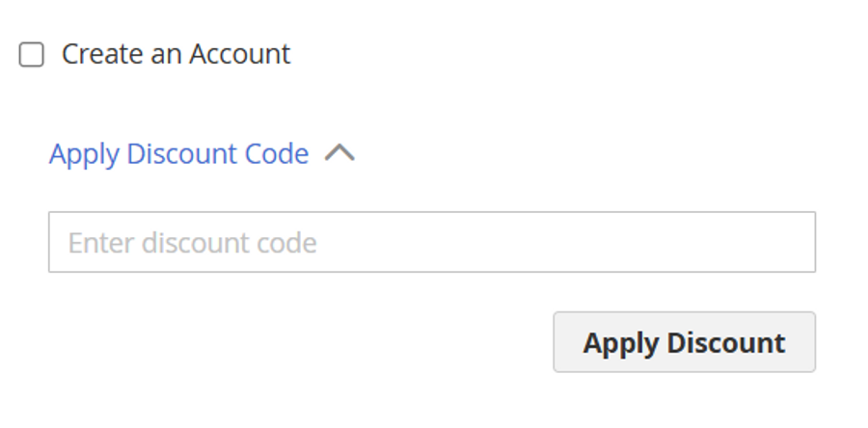868x428 pixels.
Task: Click the upward chevron beside Apply Discount Code
Action: (339, 153)
